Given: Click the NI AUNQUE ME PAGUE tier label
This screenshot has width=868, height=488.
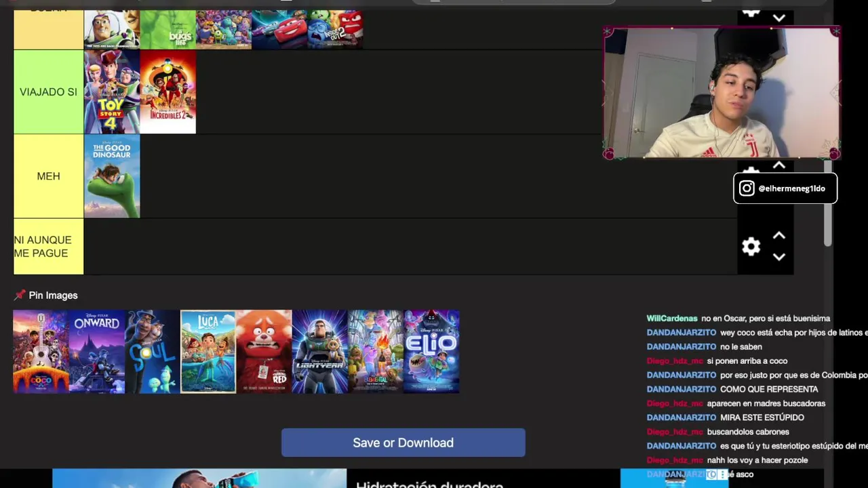Looking at the screenshot, I should tap(48, 247).
